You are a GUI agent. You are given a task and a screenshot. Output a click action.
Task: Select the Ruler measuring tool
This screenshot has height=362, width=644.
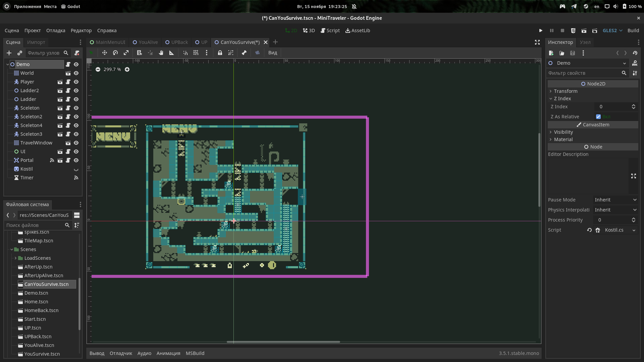coord(172,53)
